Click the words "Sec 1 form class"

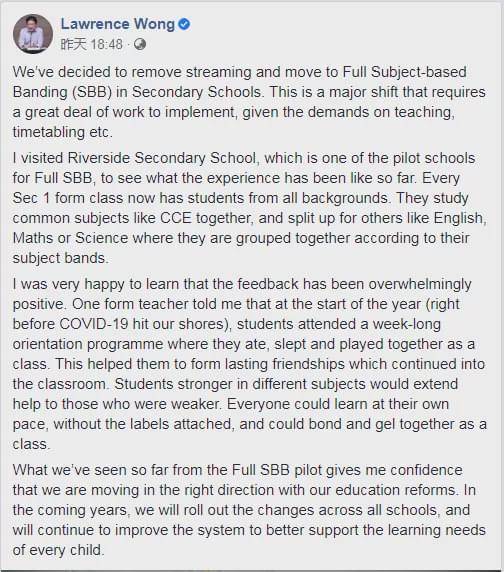(65, 198)
